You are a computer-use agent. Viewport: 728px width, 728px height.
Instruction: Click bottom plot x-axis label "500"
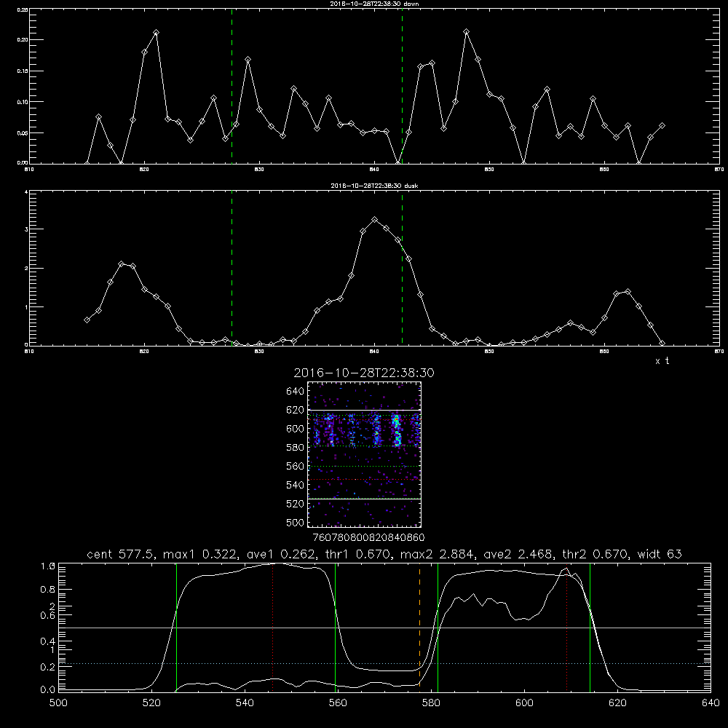click(x=58, y=703)
